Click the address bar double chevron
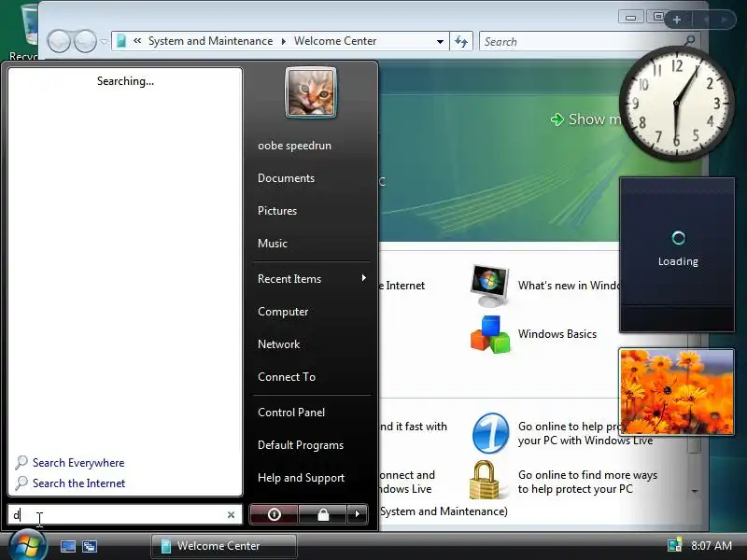This screenshot has height=560, width=747. click(x=137, y=41)
